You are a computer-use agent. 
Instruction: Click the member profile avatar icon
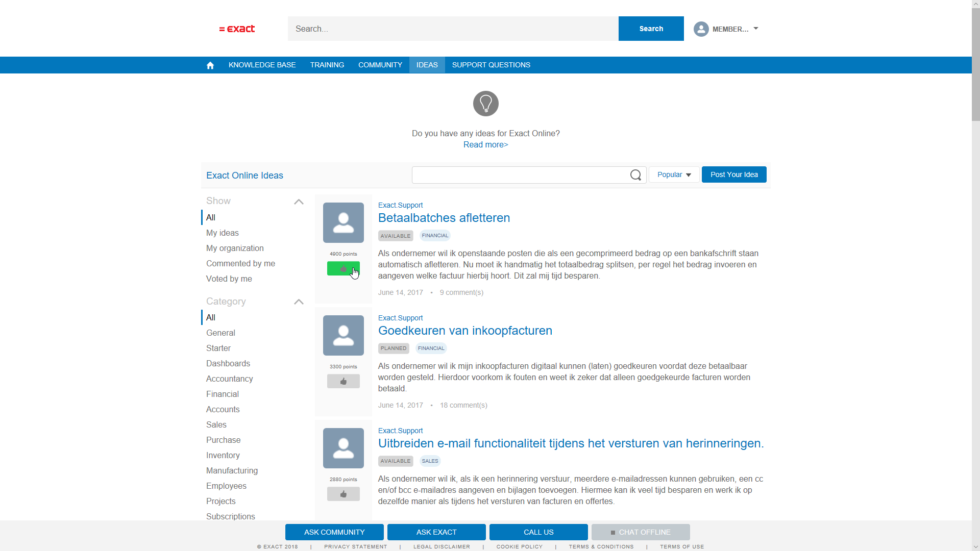(701, 29)
